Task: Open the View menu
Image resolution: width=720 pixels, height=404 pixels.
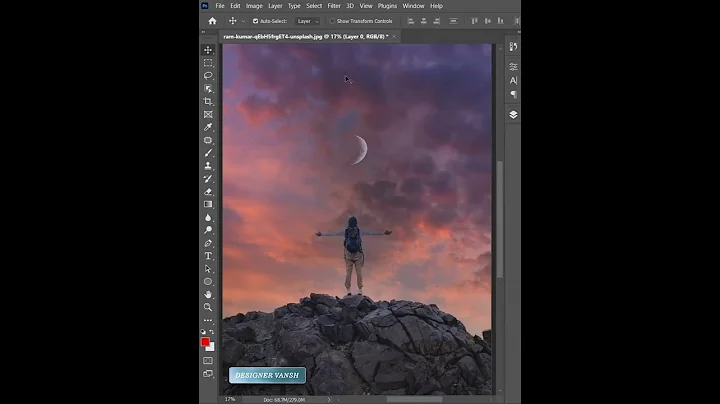Action: pos(366,6)
